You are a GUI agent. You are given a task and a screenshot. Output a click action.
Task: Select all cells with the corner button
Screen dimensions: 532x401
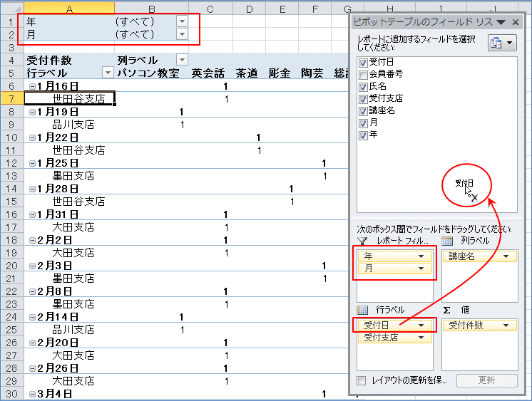[12, 9]
